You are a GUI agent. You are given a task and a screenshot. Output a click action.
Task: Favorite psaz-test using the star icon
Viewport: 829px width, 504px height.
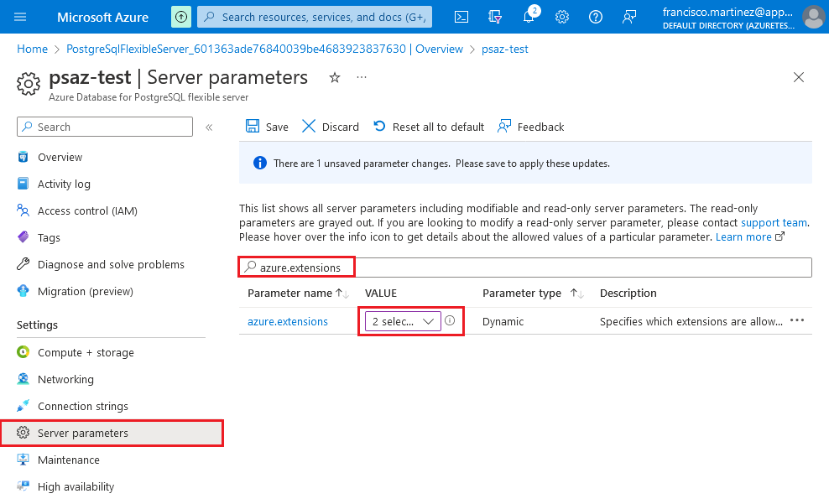(335, 77)
